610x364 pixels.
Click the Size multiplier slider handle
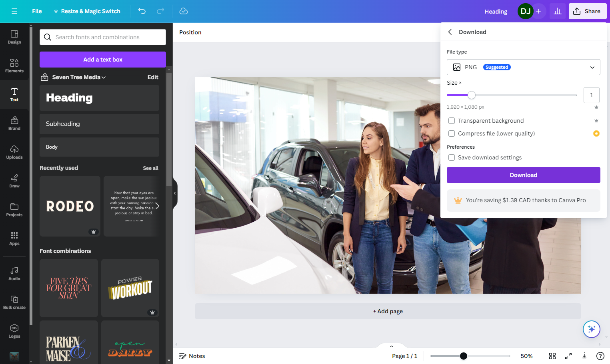pyautogui.click(x=472, y=95)
